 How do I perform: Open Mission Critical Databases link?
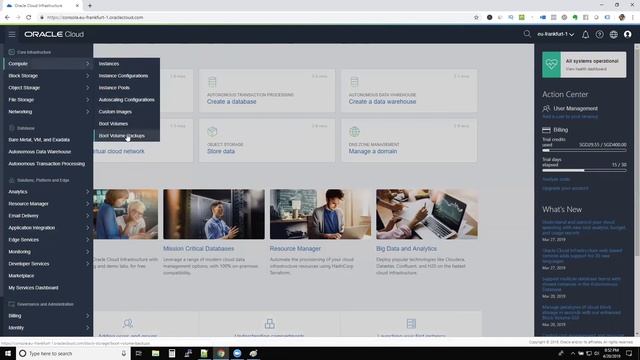[x=198, y=249]
